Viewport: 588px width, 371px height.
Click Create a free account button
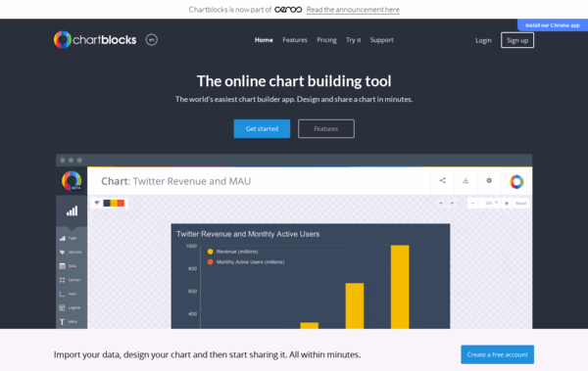pyautogui.click(x=497, y=354)
